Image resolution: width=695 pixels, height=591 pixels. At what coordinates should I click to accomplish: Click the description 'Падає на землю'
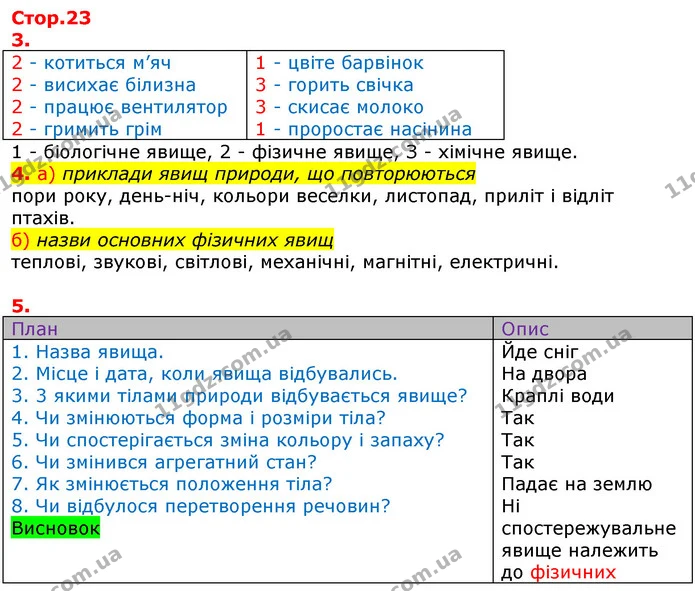(577, 484)
